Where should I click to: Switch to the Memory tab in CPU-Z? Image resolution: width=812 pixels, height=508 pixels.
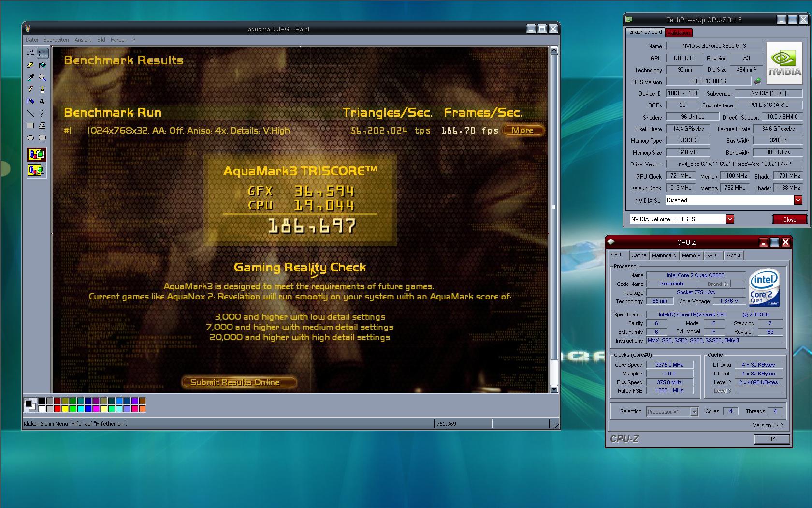pos(691,255)
